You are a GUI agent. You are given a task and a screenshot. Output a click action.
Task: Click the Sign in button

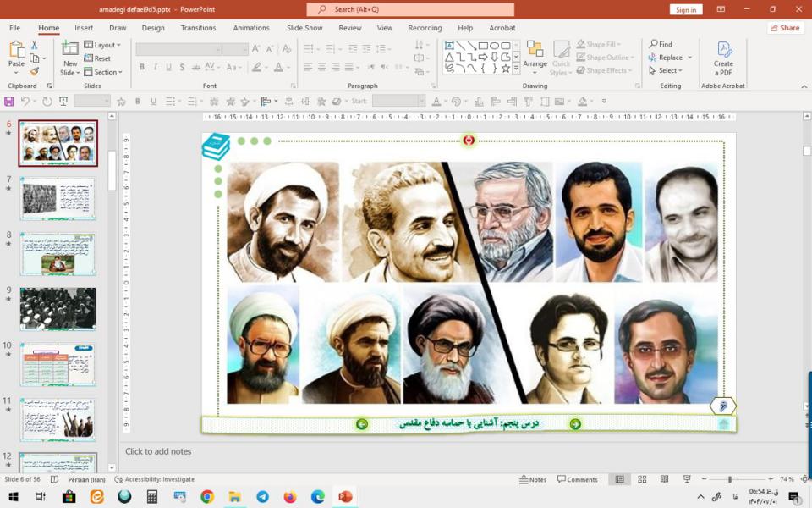(x=686, y=9)
